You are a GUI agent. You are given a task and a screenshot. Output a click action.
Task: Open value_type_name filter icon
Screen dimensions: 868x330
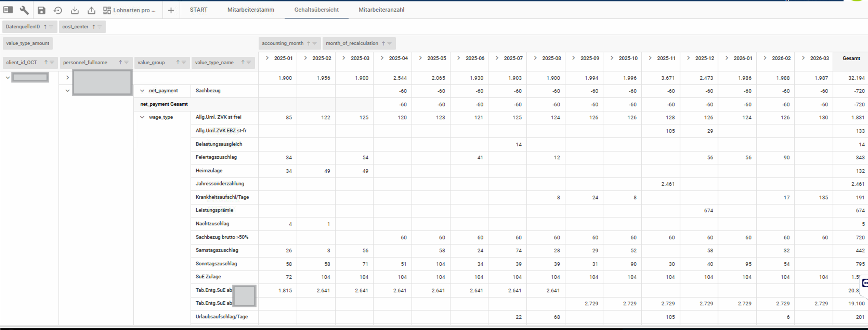249,62
